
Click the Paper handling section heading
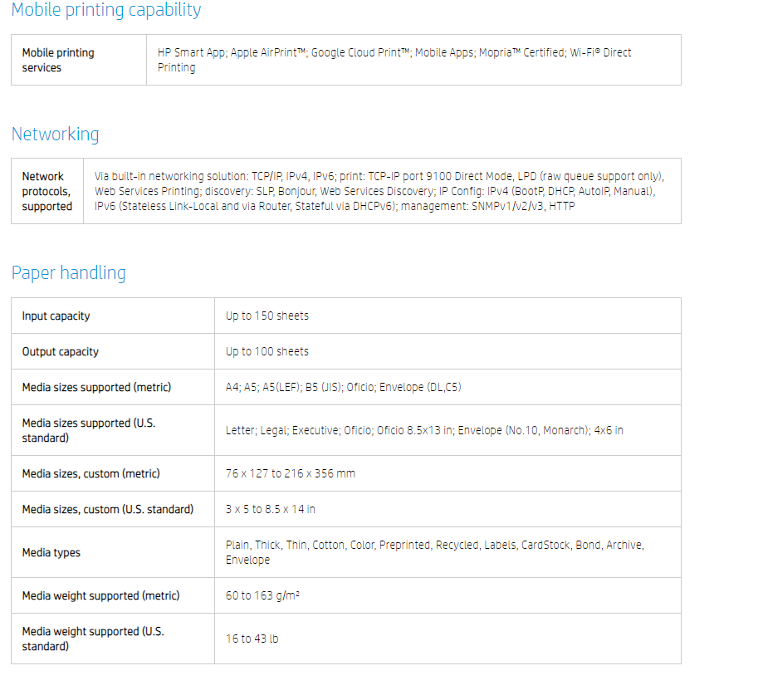point(69,272)
